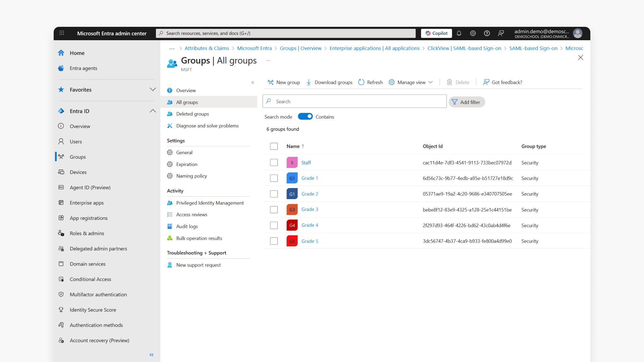This screenshot has width=644, height=362.
Task: Click the Add filter button
Action: point(467,102)
